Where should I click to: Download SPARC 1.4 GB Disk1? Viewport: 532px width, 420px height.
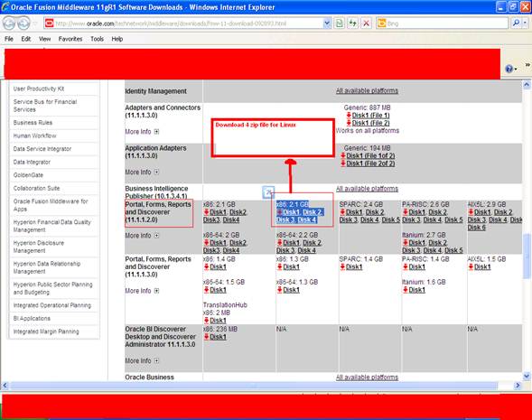pyautogui.click(x=354, y=266)
